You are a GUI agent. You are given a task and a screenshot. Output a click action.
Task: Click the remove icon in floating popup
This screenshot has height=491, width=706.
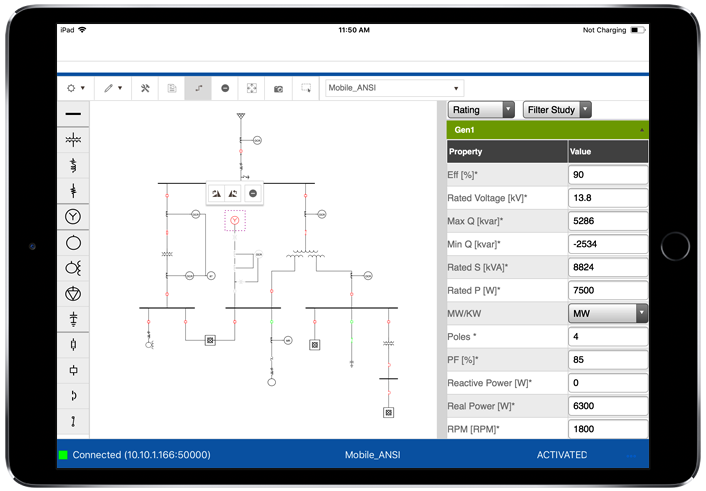(253, 193)
